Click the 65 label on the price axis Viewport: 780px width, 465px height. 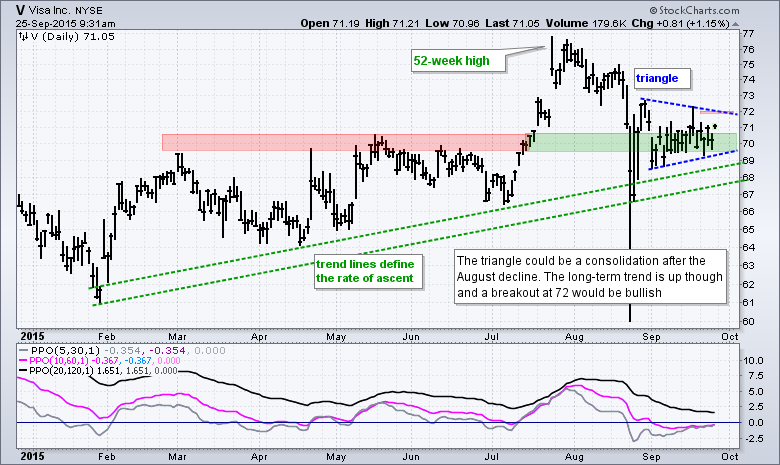(x=748, y=229)
